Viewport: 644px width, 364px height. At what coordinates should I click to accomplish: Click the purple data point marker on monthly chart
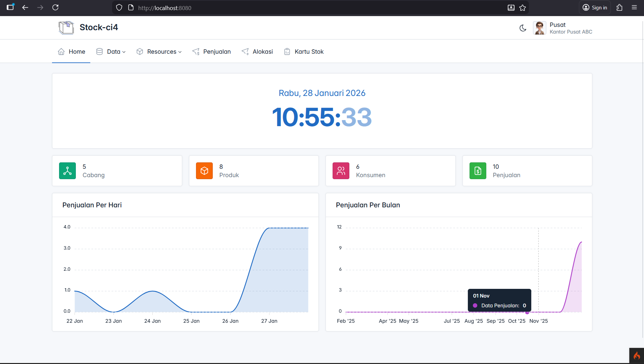527,312
